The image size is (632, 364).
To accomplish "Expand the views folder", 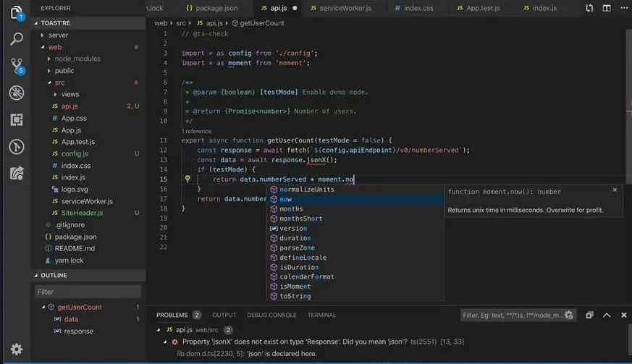I will click(55, 94).
